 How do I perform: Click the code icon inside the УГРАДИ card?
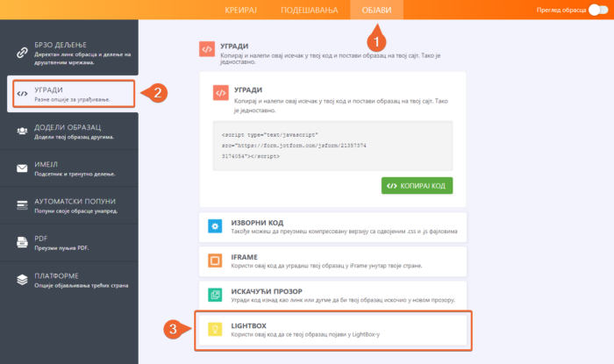click(221, 93)
